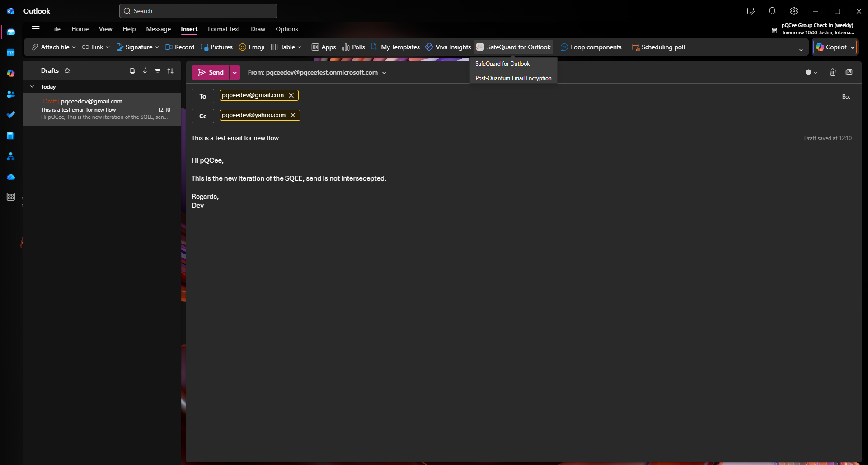Expand the Attach file dropdown
This screenshot has height=465, width=868.
75,47
